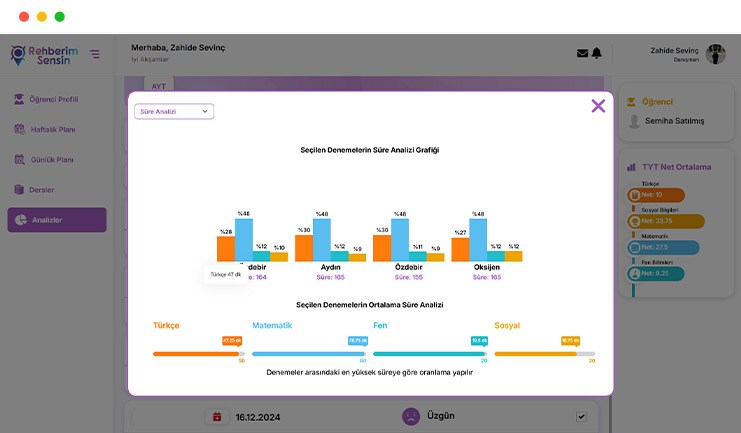
Task: Click the TYT Net Ortalama chart icon
Action: pos(632,167)
